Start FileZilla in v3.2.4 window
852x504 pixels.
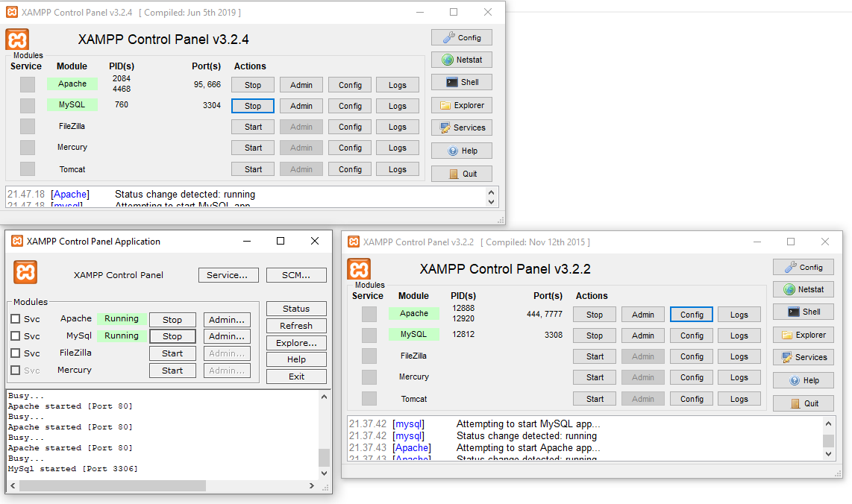[x=253, y=127]
